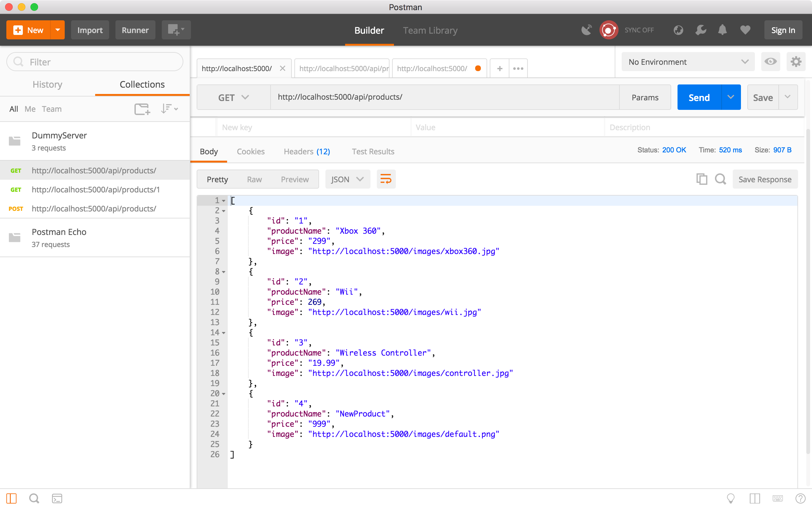Open the No Environment dropdown
Screen dimensions: 812x508
pyautogui.click(x=688, y=62)
